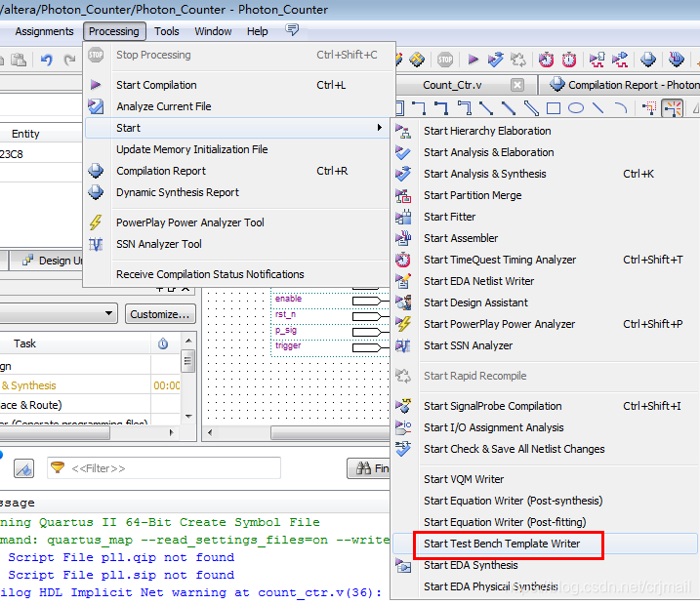The width and height of the screenshot is (700, 605).
Task: Click the message flag icon left of filter
Action: pos(23,468)
